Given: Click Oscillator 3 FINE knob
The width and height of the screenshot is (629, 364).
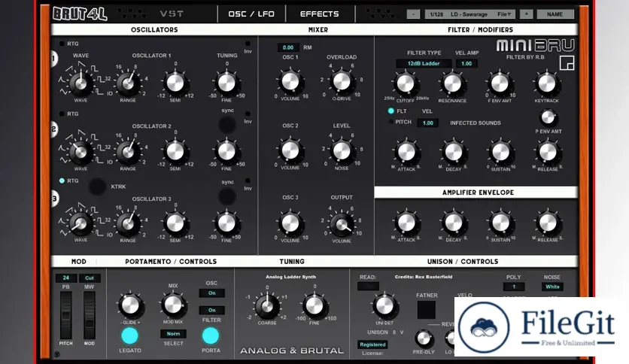Looking at the screenshot, I should pyautogui.click(x=226, y=223).
